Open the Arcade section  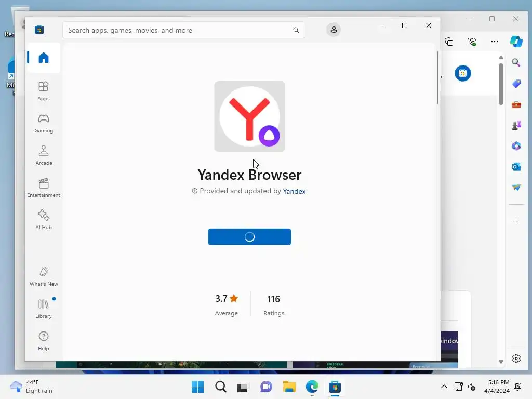point(44,155)
